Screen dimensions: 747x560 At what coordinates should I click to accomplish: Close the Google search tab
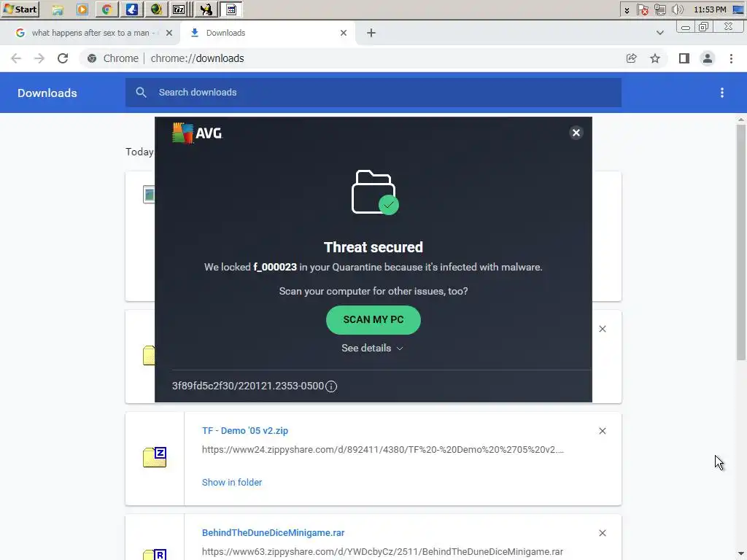169,33
